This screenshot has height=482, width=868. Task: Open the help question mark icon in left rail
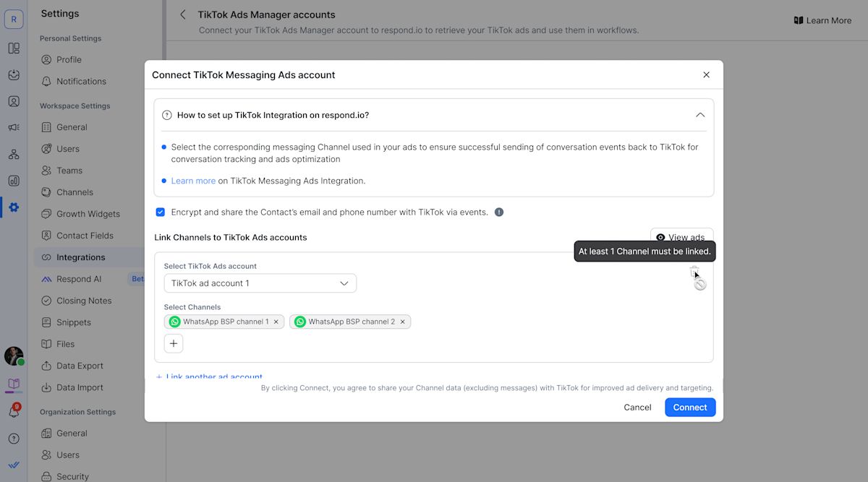[14, 438]
